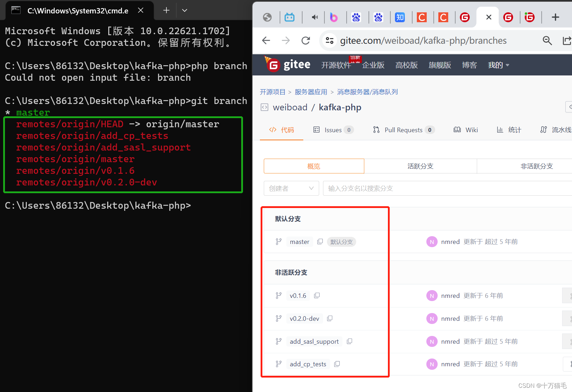Click the 开源项目 breadcrumb link
The width and height of the screenshot is (572, 392).
pos(273,92)
